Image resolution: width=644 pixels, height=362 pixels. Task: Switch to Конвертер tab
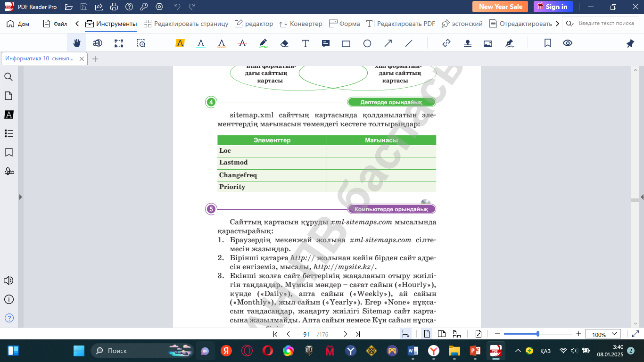coord(301,24)
